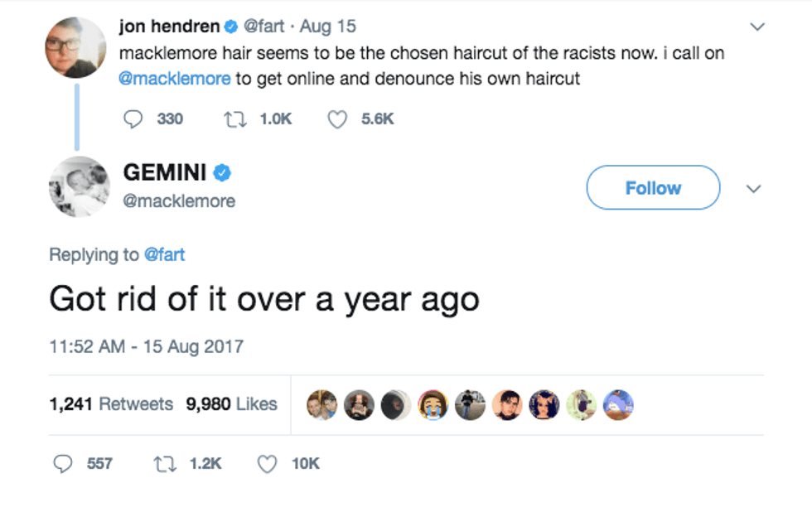Reply to Macklemore's tweet (557 replies)
Viewport: 812px width, 512px height.
[x=63, y=464]
